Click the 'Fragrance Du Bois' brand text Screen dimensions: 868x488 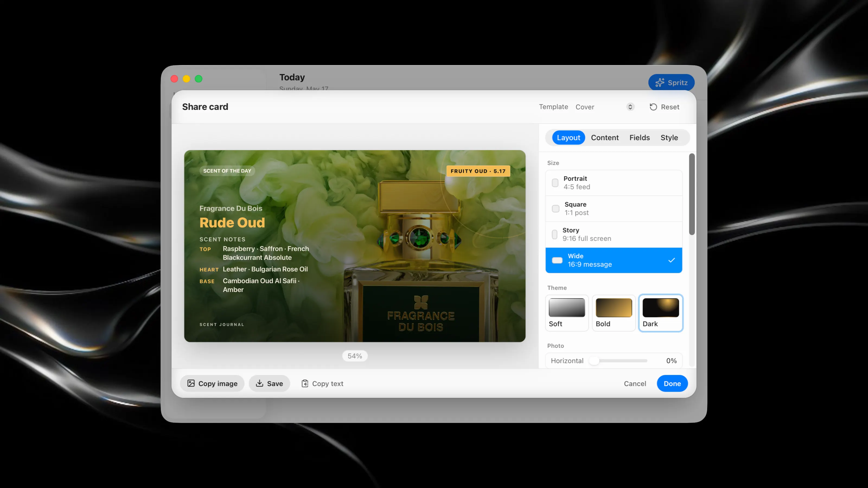coord(231,208)
